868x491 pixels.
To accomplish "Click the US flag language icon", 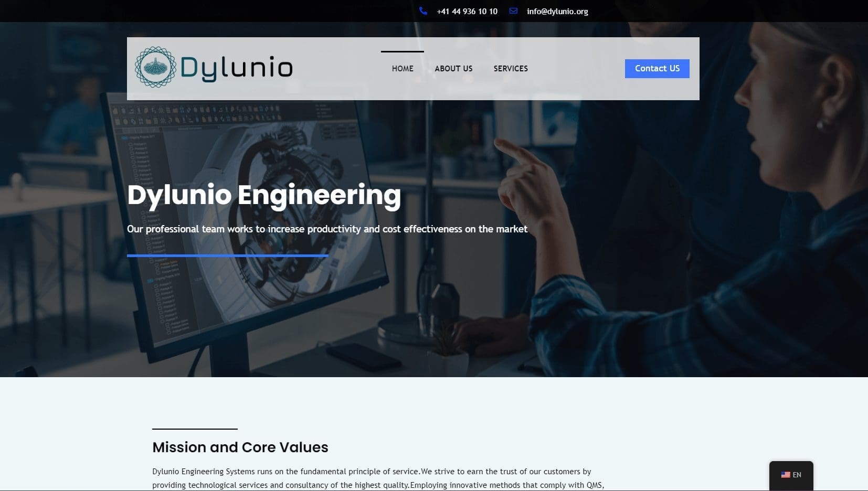I will pos(786,475).
